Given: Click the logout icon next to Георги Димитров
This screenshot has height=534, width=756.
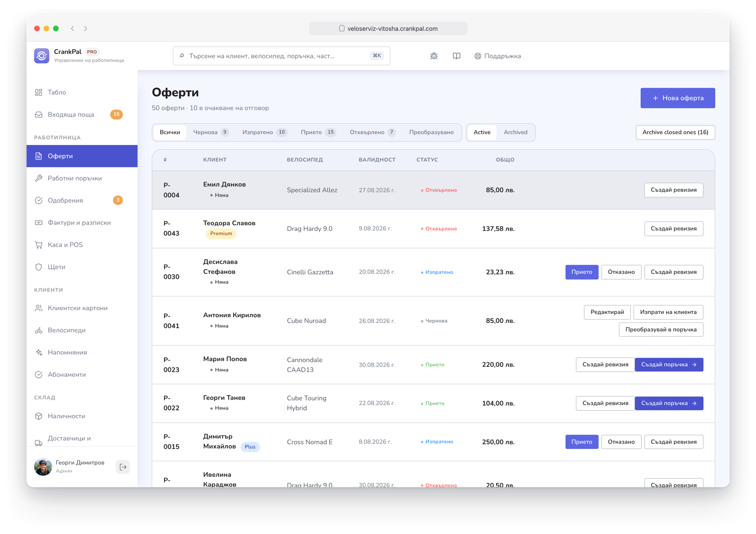Looking at the screenshot, I should click(123, 467).
